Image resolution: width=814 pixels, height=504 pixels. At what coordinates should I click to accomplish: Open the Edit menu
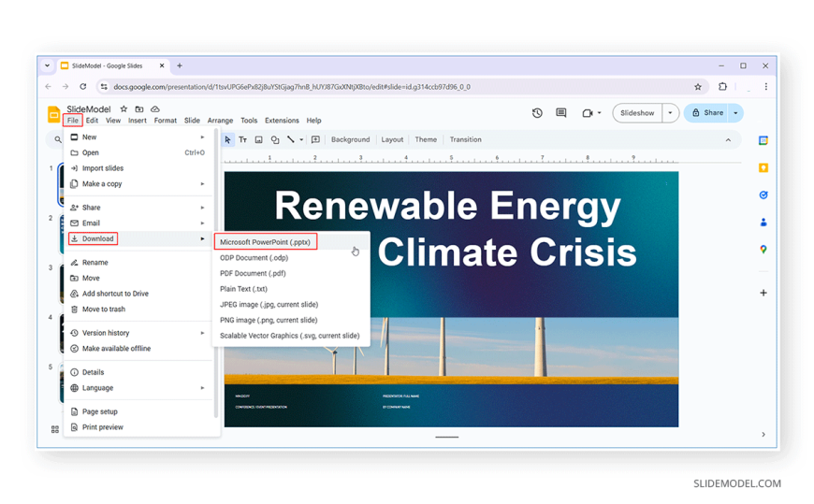[92, 121]
